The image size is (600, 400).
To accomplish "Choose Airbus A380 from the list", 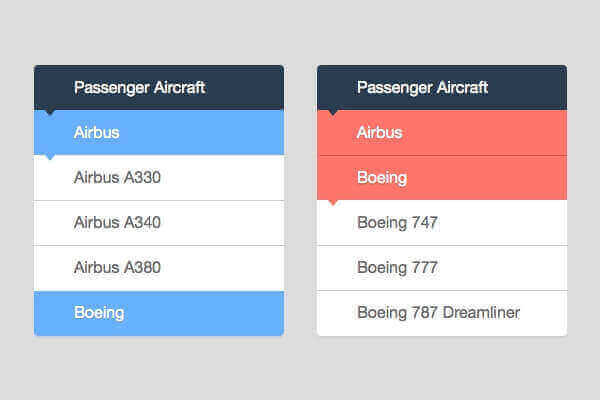I will click(x=117, y=268).
